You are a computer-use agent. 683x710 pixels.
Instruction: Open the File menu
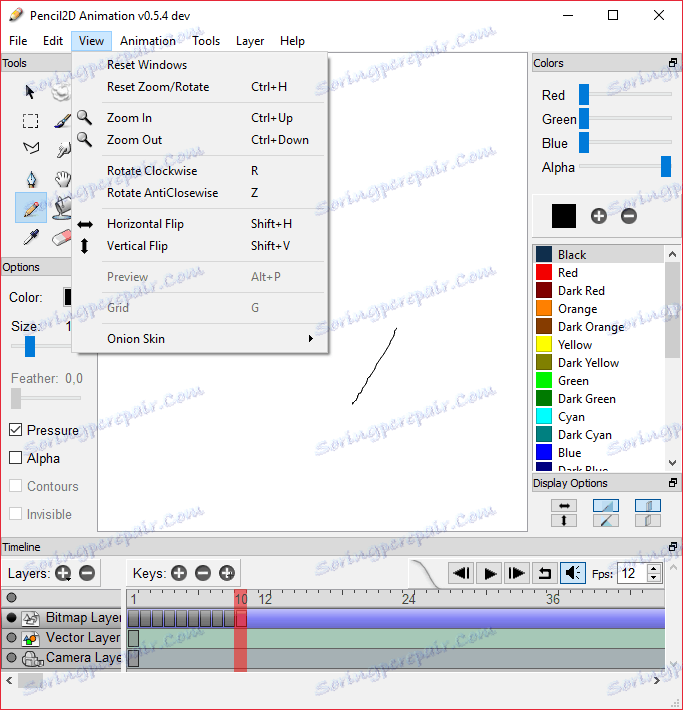[x=18, y=41]
